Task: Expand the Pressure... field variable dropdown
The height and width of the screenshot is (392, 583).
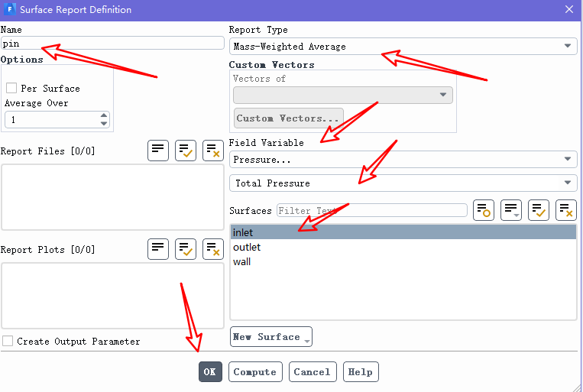Action: [x=403, y=160]
